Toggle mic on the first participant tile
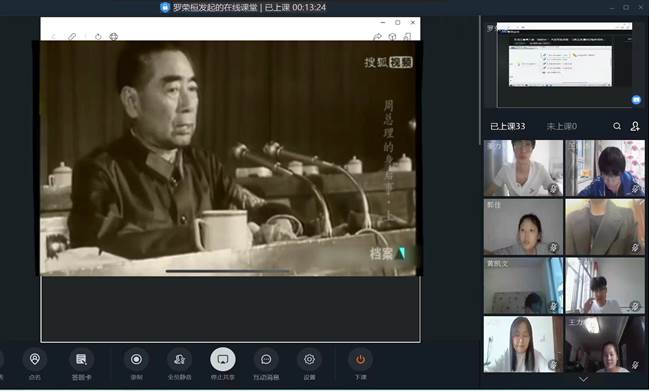This screenshot has height=391, width=649. point(553,189)
